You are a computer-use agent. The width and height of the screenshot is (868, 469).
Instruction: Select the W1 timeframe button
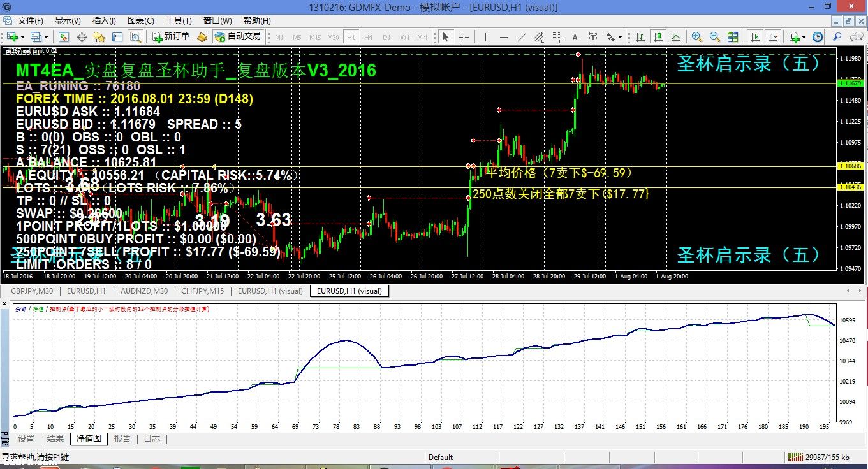tap(404, 37)
